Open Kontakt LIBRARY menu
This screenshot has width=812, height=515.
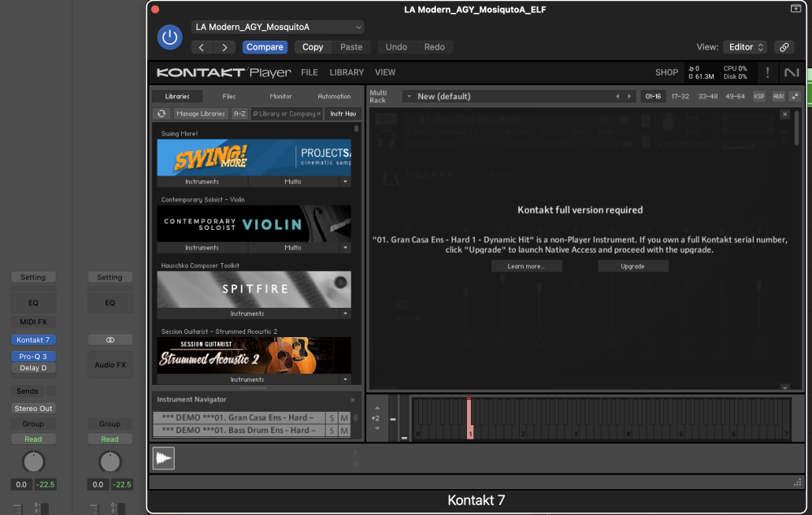(x=347, y=72)
